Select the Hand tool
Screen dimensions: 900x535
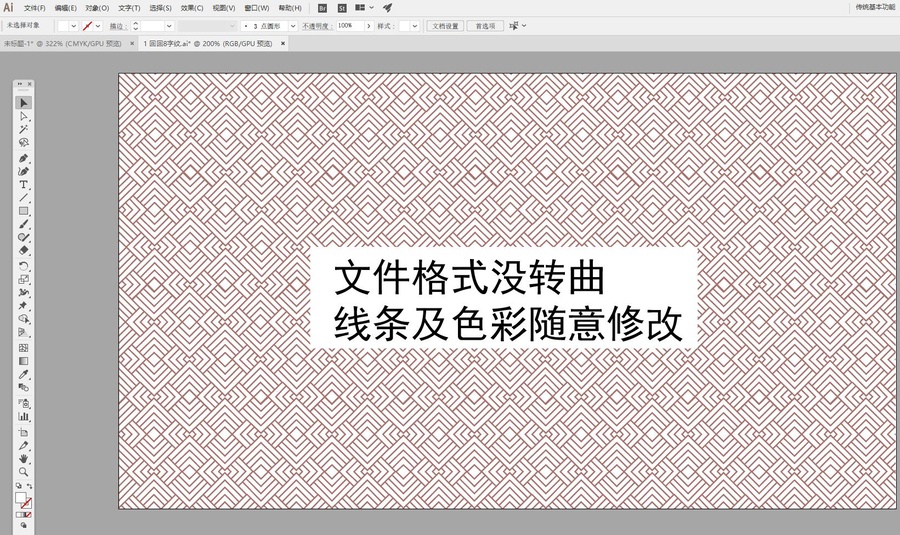click(x=24, y=458)
